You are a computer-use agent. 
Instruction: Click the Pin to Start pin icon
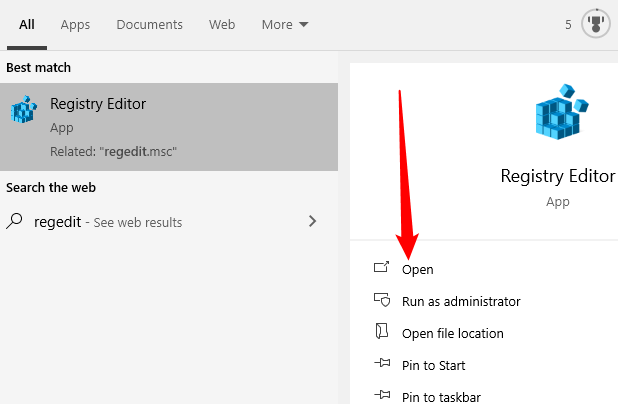[x=381, y=365]
